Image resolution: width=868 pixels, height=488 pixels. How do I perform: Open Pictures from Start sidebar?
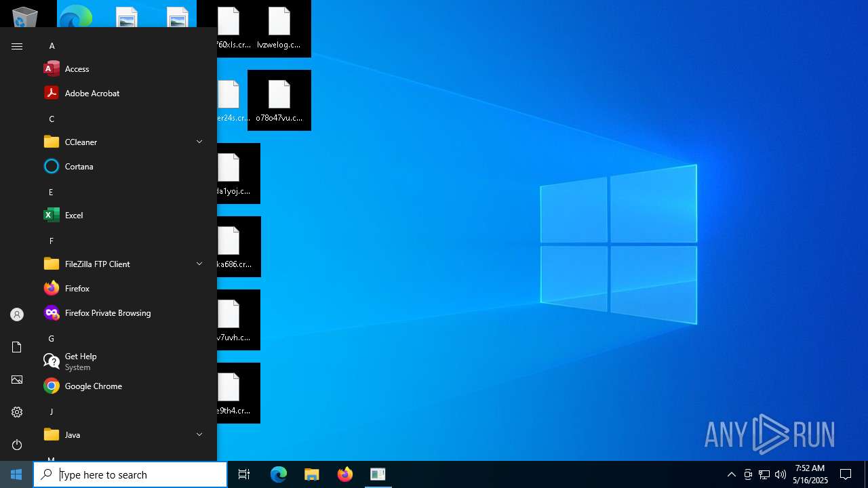[17, 380]
